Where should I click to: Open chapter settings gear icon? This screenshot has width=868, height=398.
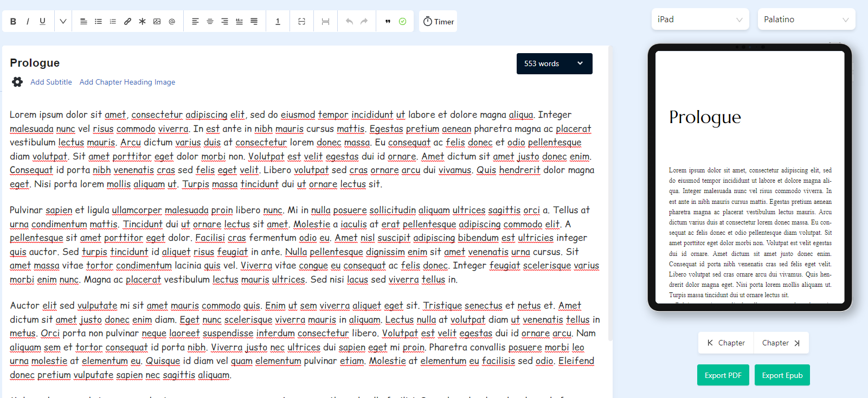[x=17, y=82]
